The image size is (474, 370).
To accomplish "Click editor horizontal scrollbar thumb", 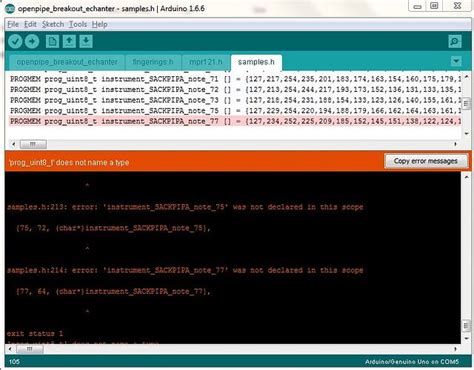I will 33,144.
